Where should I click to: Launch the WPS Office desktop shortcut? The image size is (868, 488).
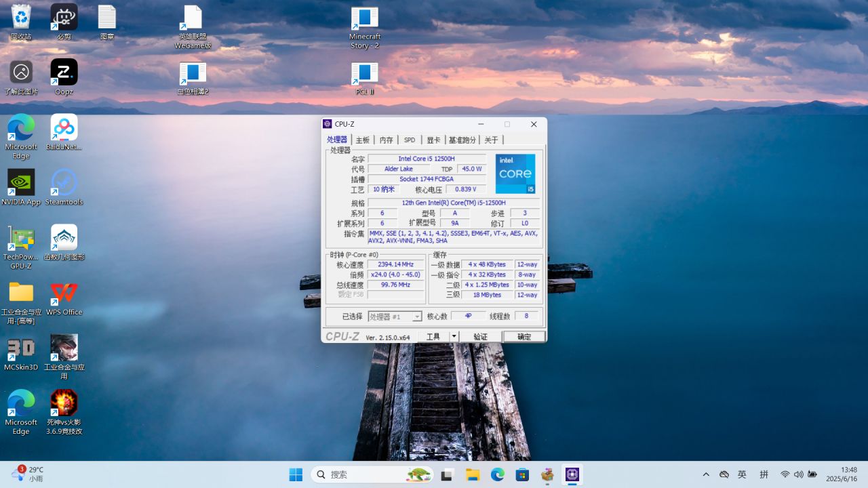(64, 293)
